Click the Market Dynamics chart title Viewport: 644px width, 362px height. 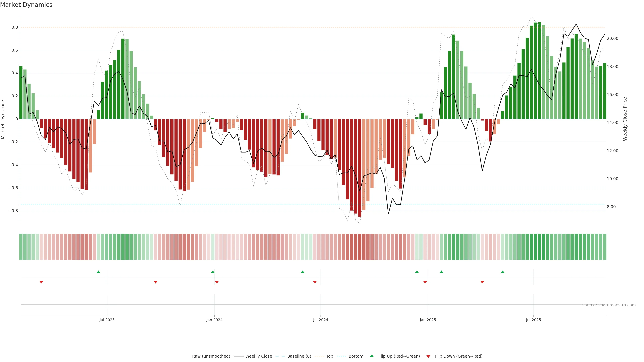26,5
